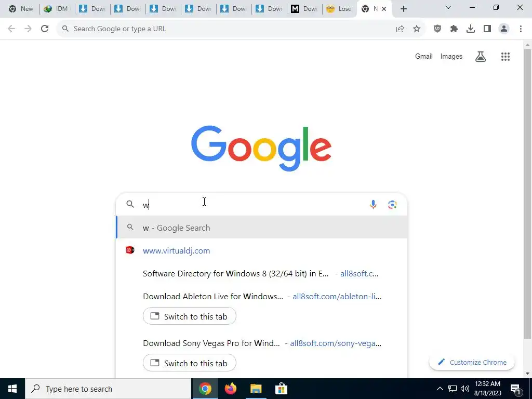Search by image with Google Lens icon
The height and width of the screenshot is (399, 532).
tap(392, 205)
